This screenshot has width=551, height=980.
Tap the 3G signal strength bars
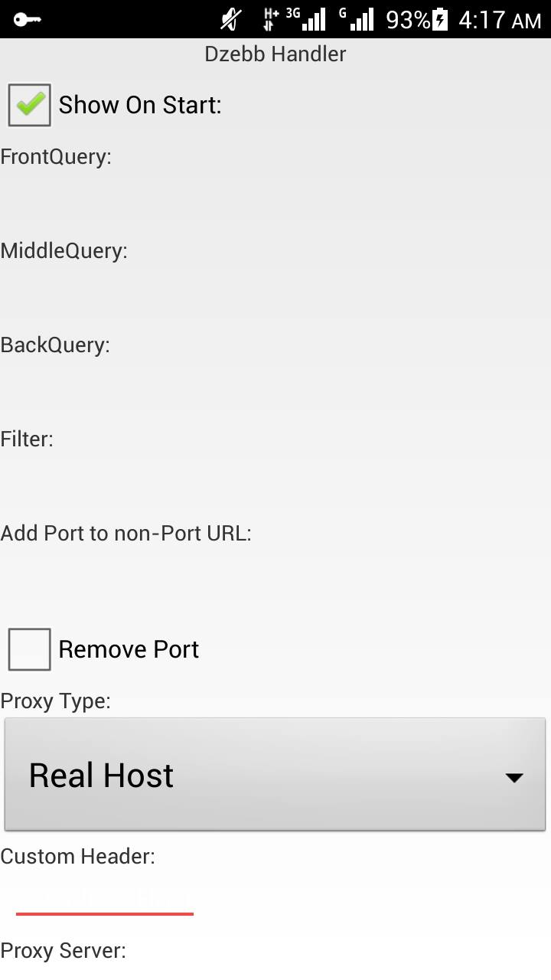tap(307, 19)
